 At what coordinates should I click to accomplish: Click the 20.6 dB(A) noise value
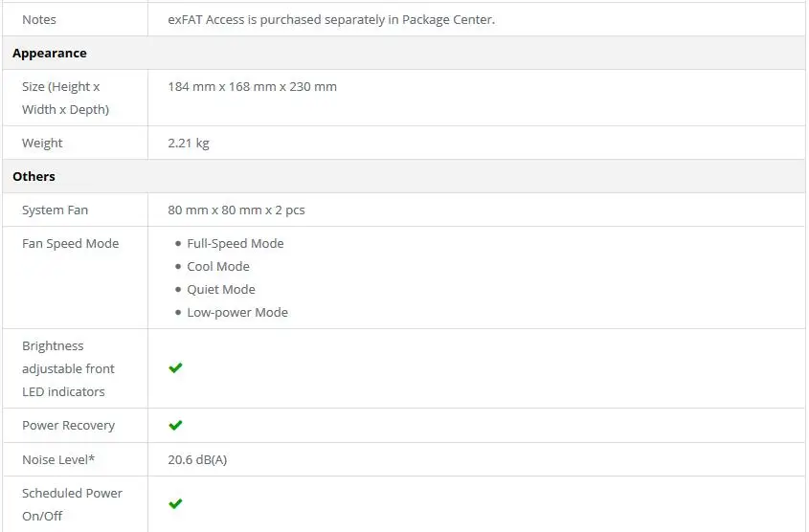tap(197, 459)
